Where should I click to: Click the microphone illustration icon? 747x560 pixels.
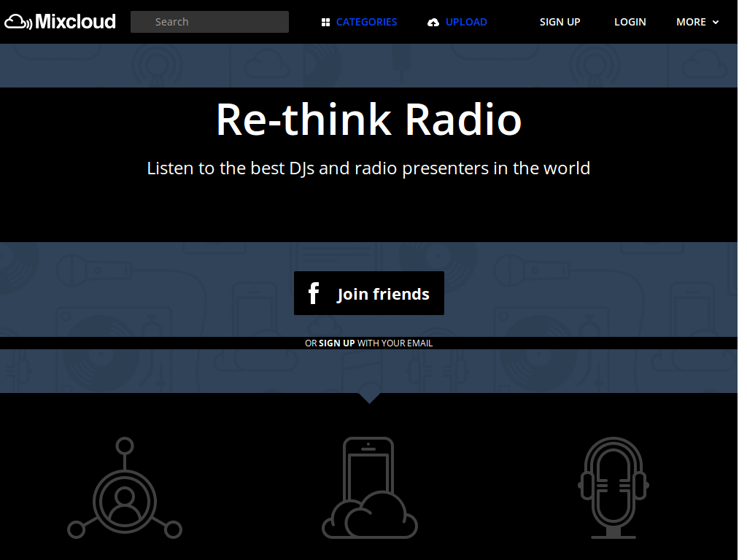tap(613, 487)
